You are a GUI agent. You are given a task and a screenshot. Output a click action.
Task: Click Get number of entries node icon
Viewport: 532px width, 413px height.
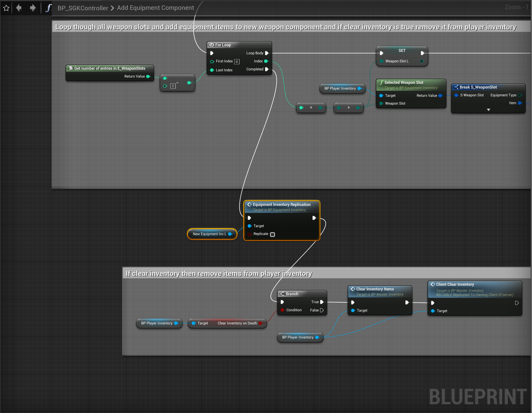coord(71,68)
